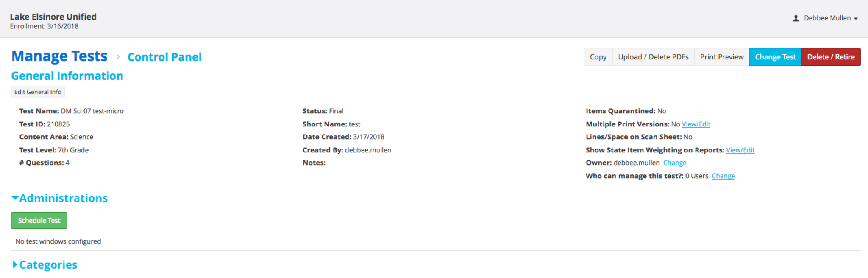Go to Manage Tests breadcrumb
The image size is (868, 278).
pyautogui.click(x=59, y=56)
